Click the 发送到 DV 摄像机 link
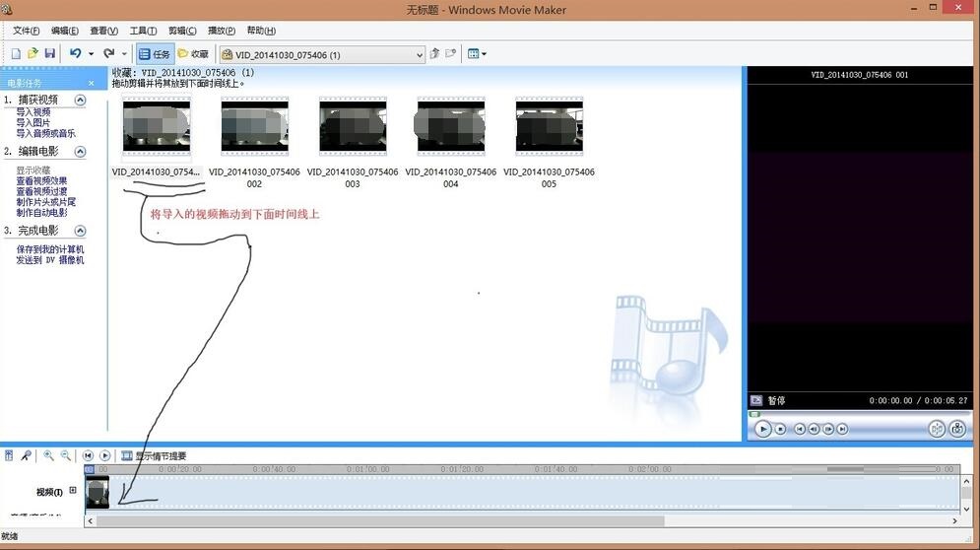980x550 pixels. (x=50, y=259)
